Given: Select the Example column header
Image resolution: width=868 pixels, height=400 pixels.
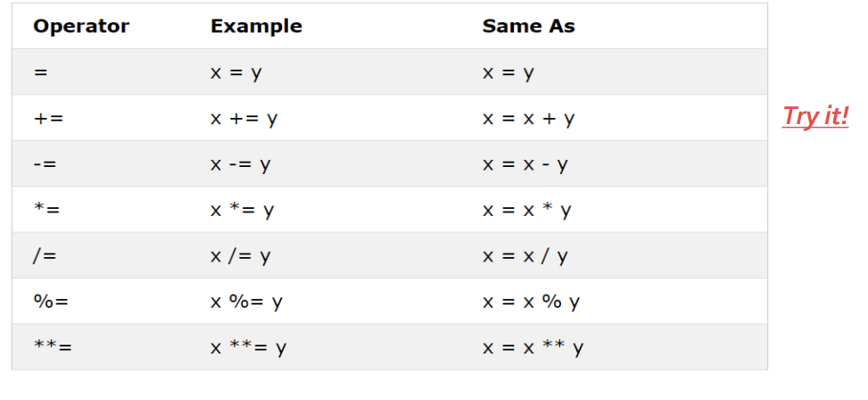Looking at the screenshot, I should [x=256, y=26].
